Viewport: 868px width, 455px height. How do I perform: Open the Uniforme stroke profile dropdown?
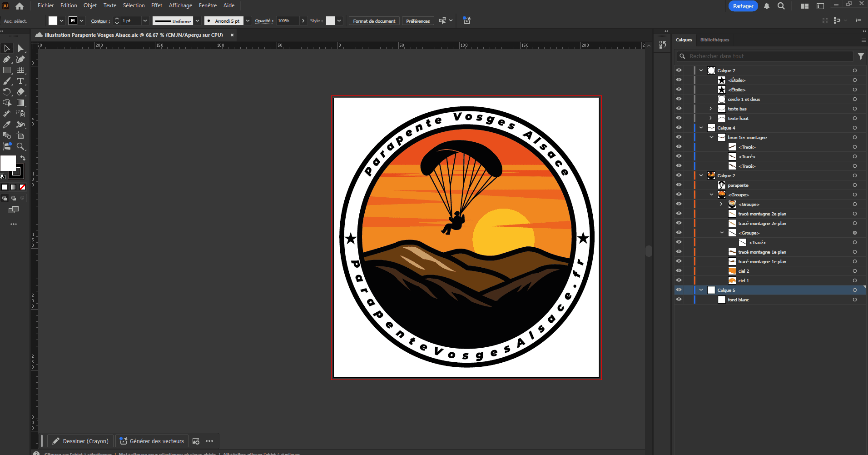pyautogui.click(x=198, y=21)
